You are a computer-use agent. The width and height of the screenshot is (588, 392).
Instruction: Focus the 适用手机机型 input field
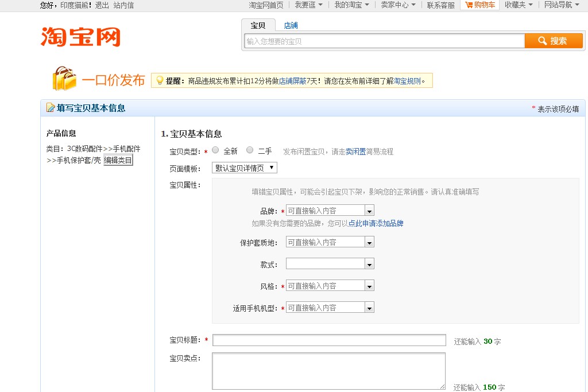pyautogui.click(x=326, y=308)
